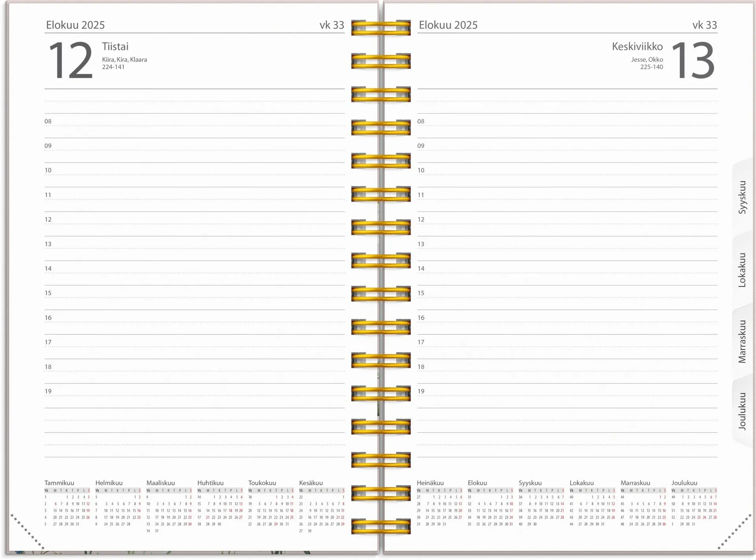Image resolution: width=756 pixels, height=560 pixels.
Task: Click the day count '224-141'
Action: coord(113,67)
